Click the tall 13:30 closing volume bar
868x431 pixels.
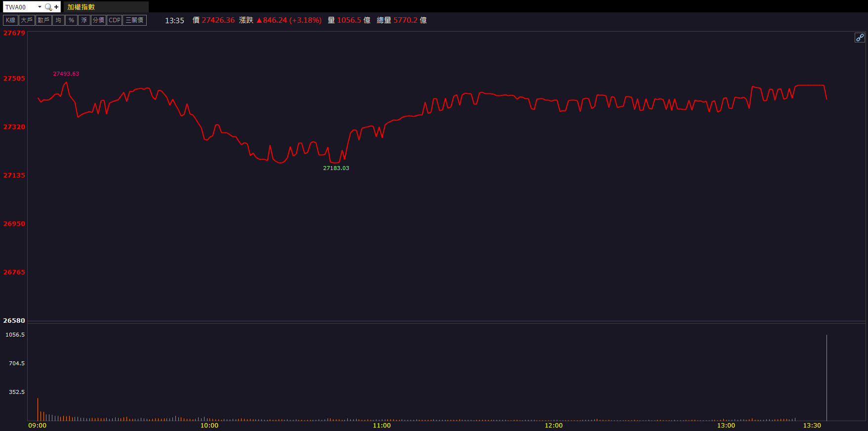[x=827, y=378]
